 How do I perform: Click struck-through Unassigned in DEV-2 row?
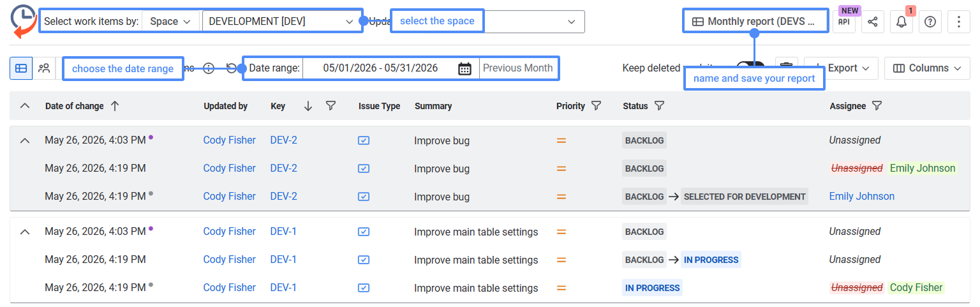[x=857, y=168]
